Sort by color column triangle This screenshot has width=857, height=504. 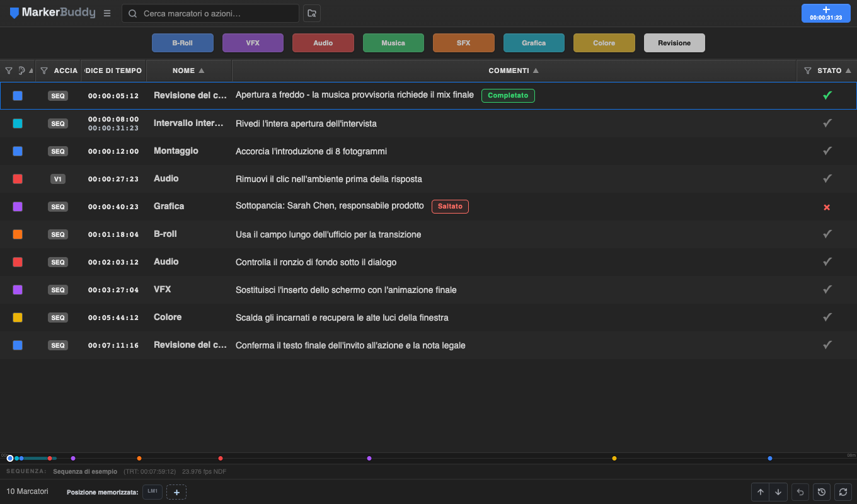point(31,71)
